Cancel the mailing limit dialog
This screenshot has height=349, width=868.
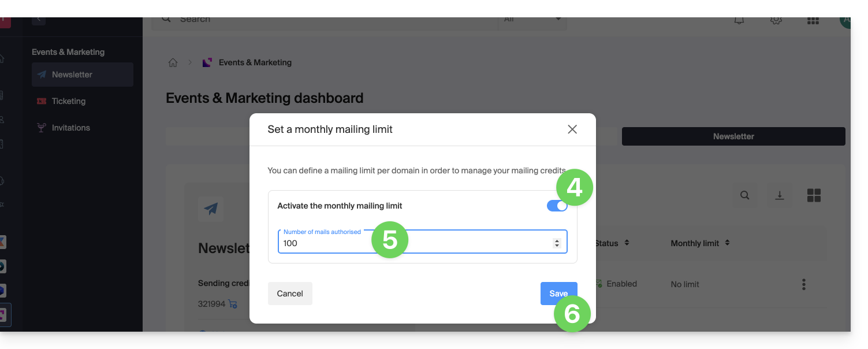click(x=290, y=294)
